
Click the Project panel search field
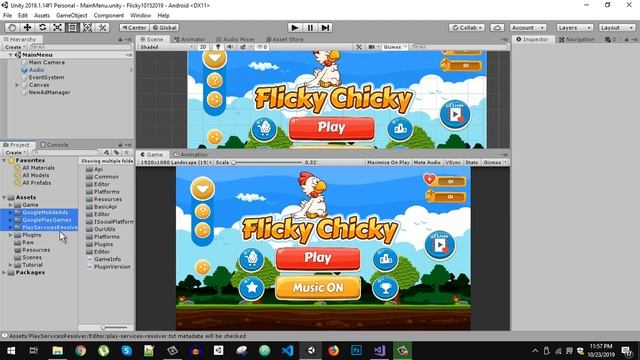(x=65, y=152)
